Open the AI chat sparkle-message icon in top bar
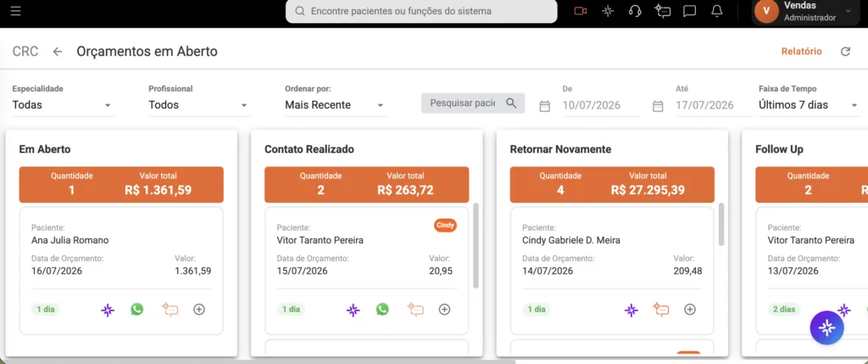The image size is (868, 364). (662, 11)
